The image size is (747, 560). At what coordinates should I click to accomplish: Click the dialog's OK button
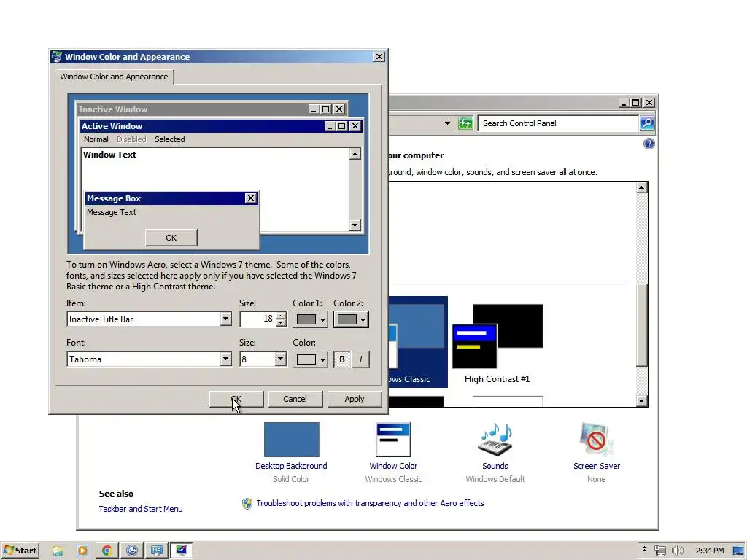[236, 399]
